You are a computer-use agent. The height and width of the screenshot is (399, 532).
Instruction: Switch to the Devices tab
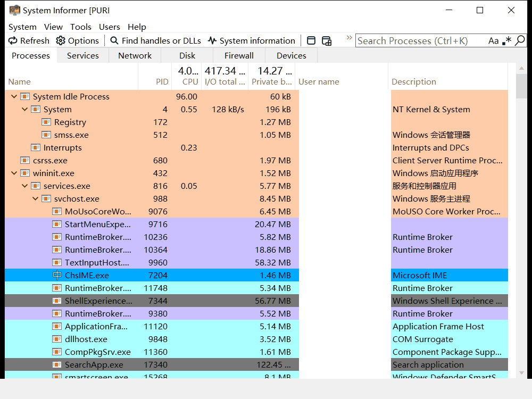[x=291, y=56]
